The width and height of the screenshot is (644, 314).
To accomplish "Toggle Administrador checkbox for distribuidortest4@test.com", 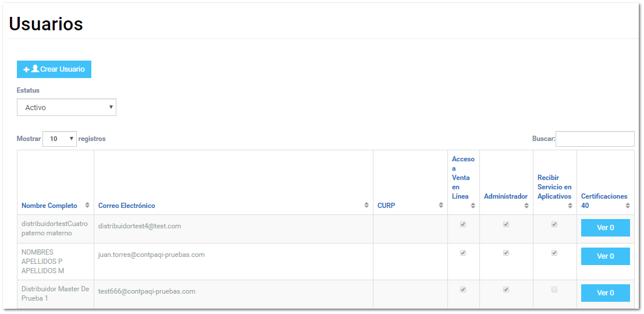I will pos(506,224).
